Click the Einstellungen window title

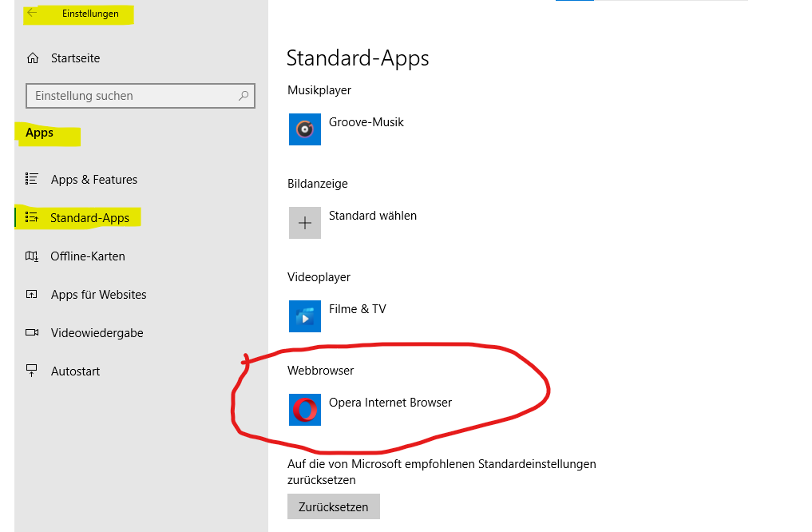coord(90,14)
